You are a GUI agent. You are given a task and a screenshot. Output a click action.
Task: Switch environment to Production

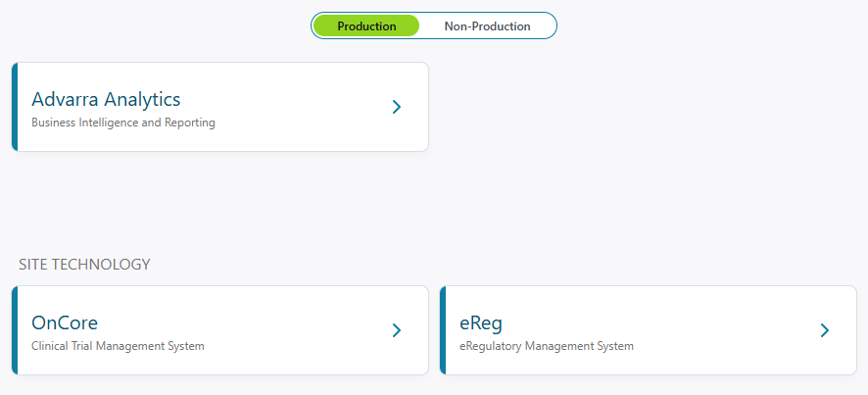pos(366,26)
